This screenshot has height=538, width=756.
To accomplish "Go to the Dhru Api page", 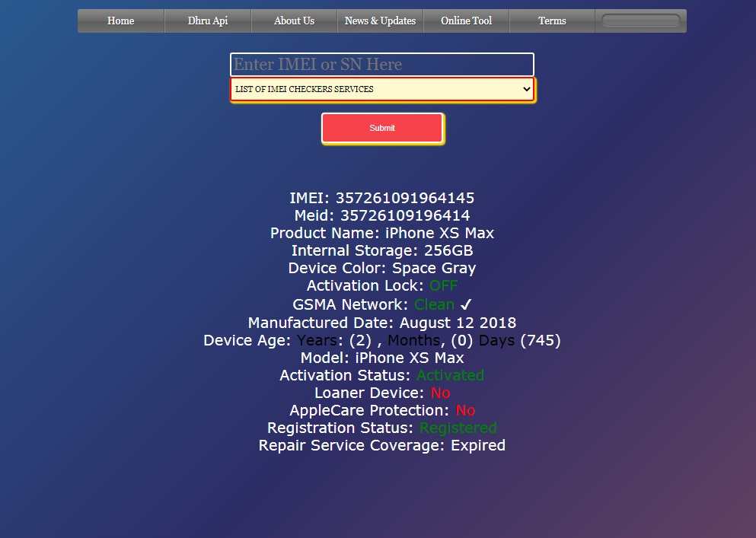I will [208, 21].
